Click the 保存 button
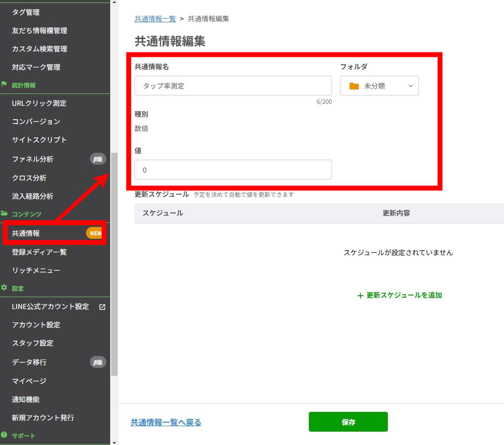This screenshot has height=445, width=504. [x=348, y=422]
